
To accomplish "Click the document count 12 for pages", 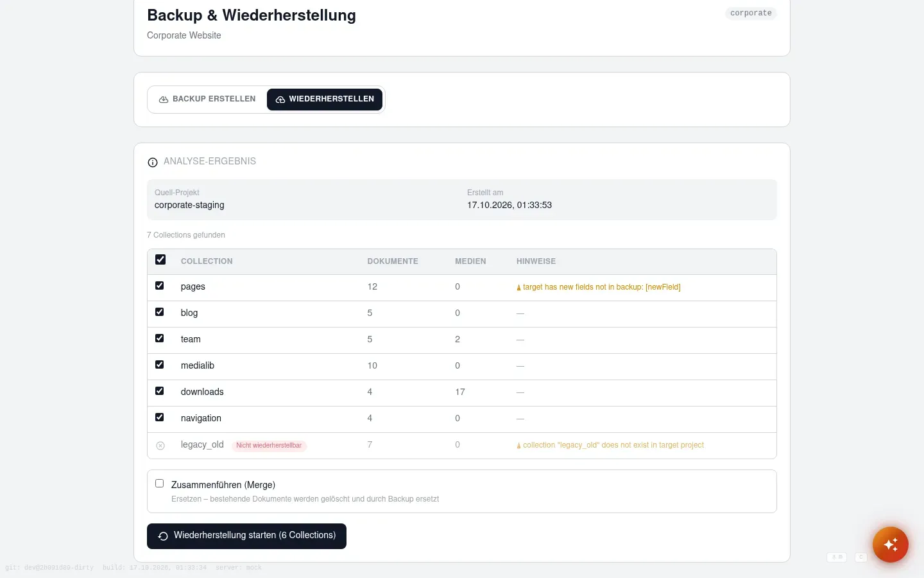I will coord(372,286).
